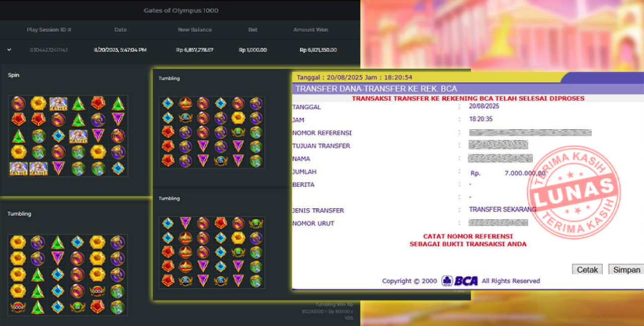Click the TANGGAL field value 20/08/2025
Viewport: 644px width, 326px height.
click(484, 107)
